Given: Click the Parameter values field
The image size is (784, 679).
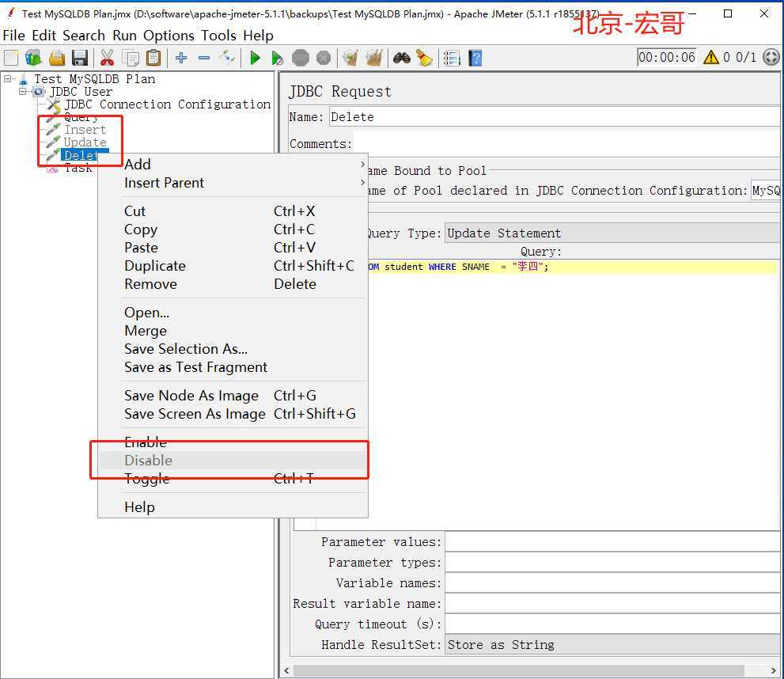Looking at the screenshot, I should pyautogui.click(x=613, y=541).
